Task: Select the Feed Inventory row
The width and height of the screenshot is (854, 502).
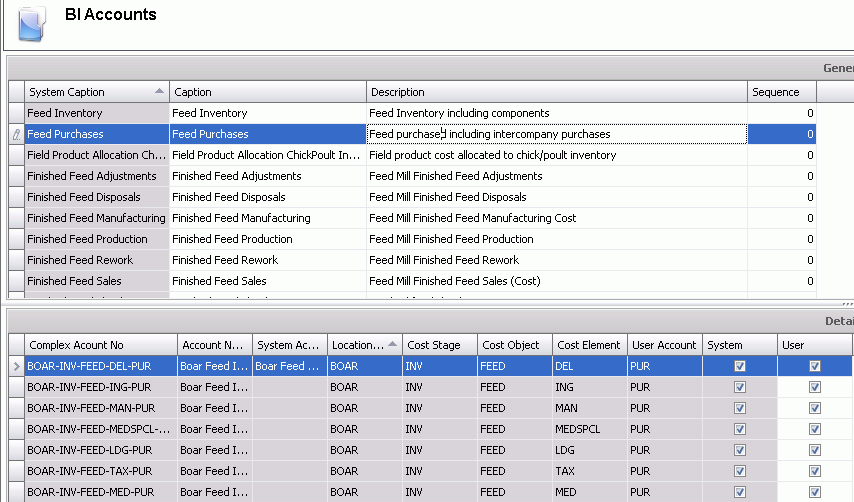Action: click(x=96, y=113)
